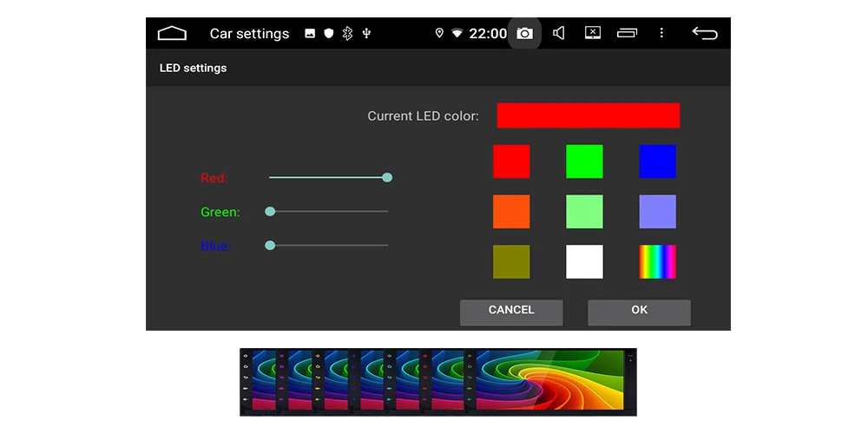Image resolution: width=868 pixels, height=434 pixels.
Task: Open the three-dot overflow menu
Action: [661, 33]
